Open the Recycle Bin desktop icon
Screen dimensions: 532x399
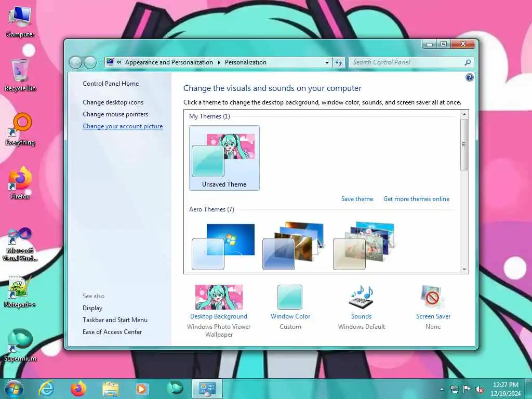20,75
